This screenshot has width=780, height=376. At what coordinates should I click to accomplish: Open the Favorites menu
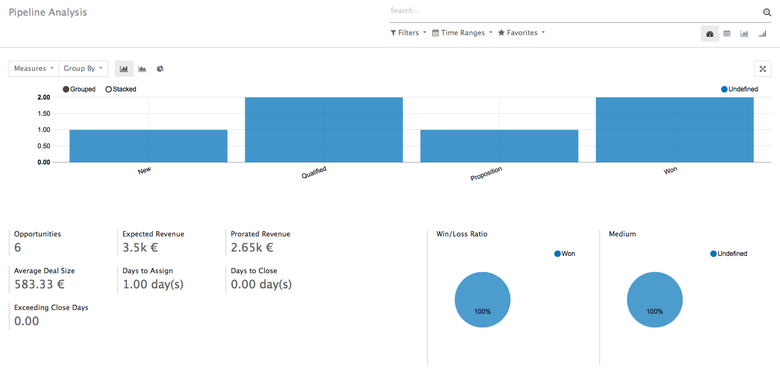point(521,33)
